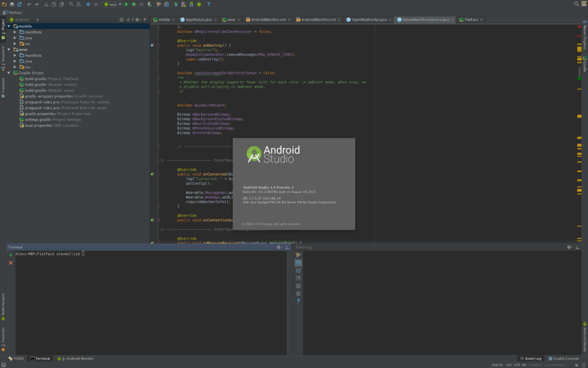Switch to the FlatFace editor tab
This screenshot has width=588, height=368.
[x=470, y=18]
